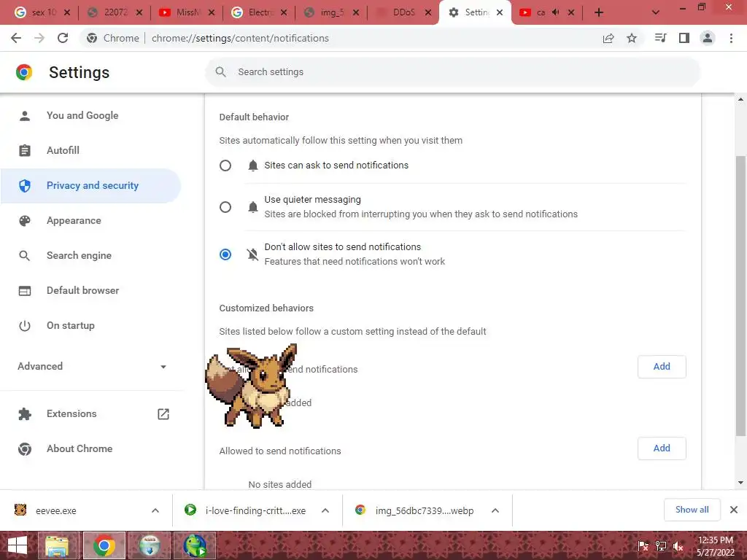The image size is (747, 560).
Task: Click the forward navigation arrow
Action: point(39,38)
